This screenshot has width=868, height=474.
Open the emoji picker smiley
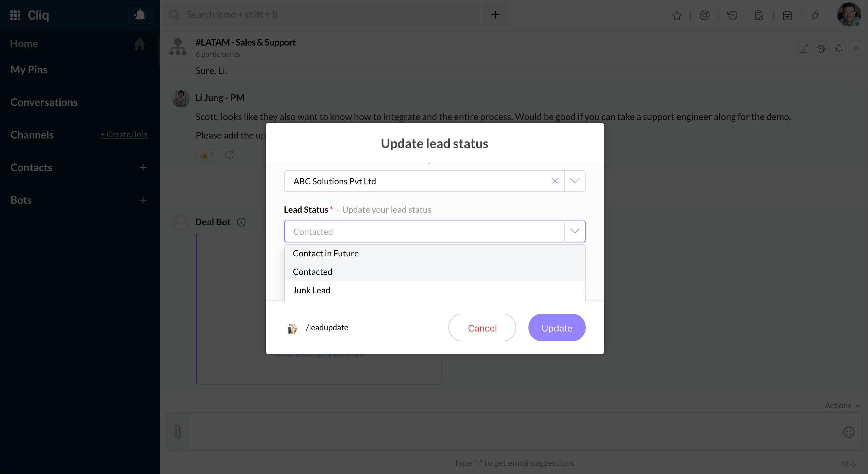tap(848, 432)
